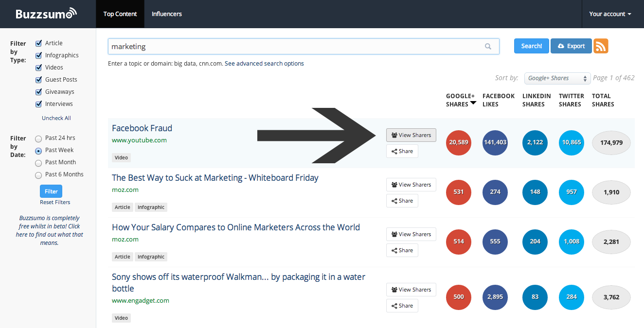Click Twitter shares circle showing 10,865

pyautogui.click(x=572, y=142)
